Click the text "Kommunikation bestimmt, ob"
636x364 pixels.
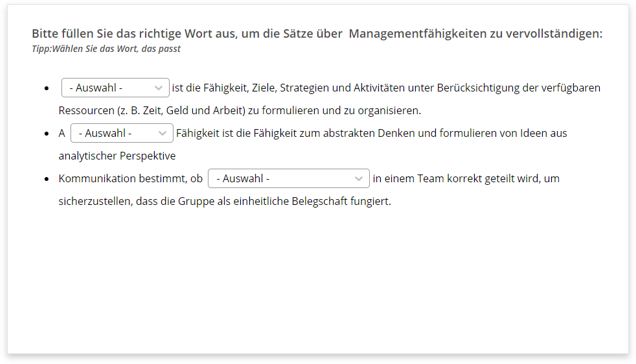point(131,179)
